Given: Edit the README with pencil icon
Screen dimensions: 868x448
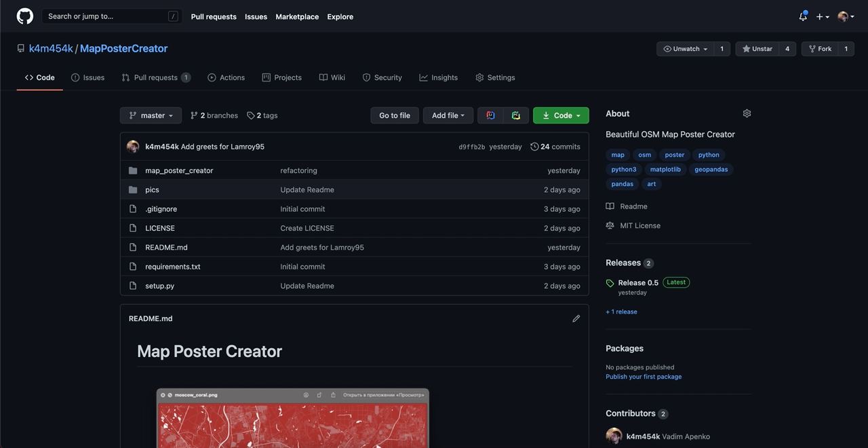Looking at the screenshot, I should click(576, 318).
